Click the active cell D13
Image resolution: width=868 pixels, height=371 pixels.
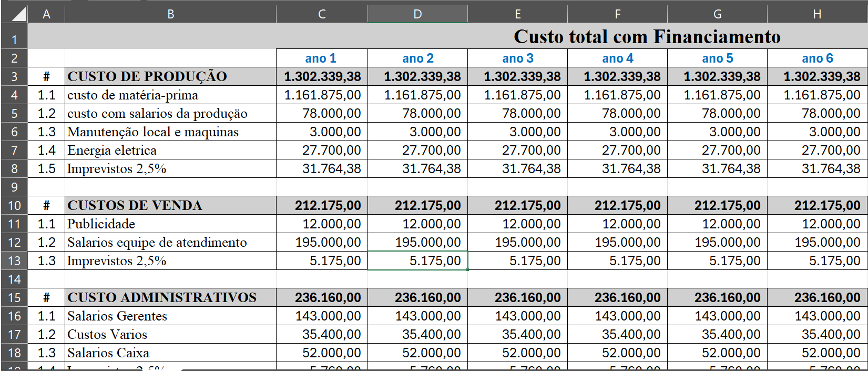[417, 261]
